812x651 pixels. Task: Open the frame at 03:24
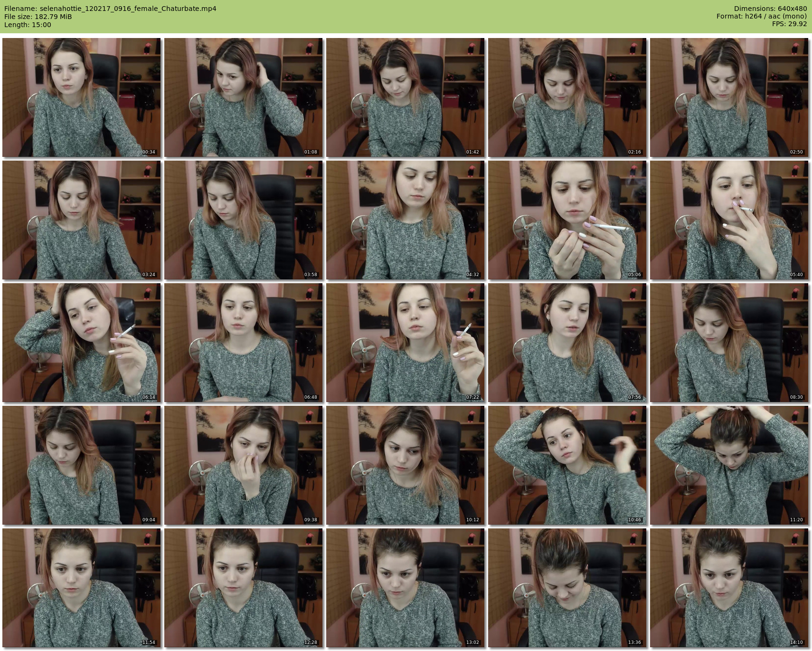(82, 220)
